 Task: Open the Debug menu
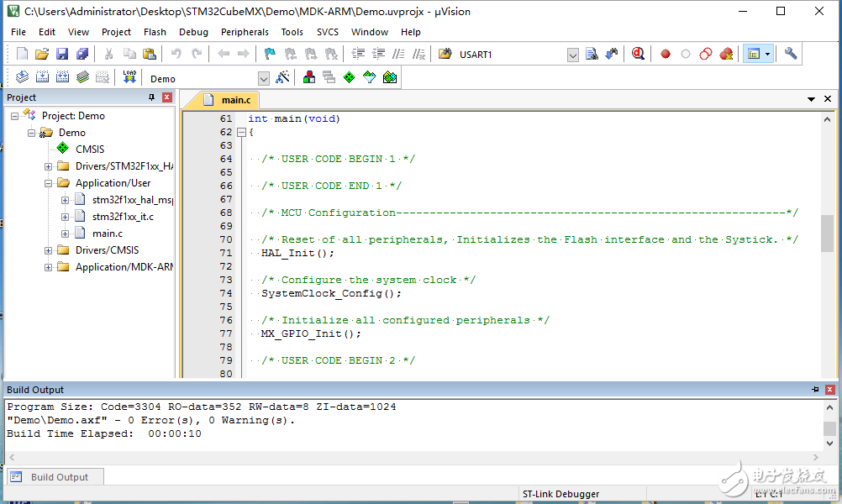tap(193, 32)
